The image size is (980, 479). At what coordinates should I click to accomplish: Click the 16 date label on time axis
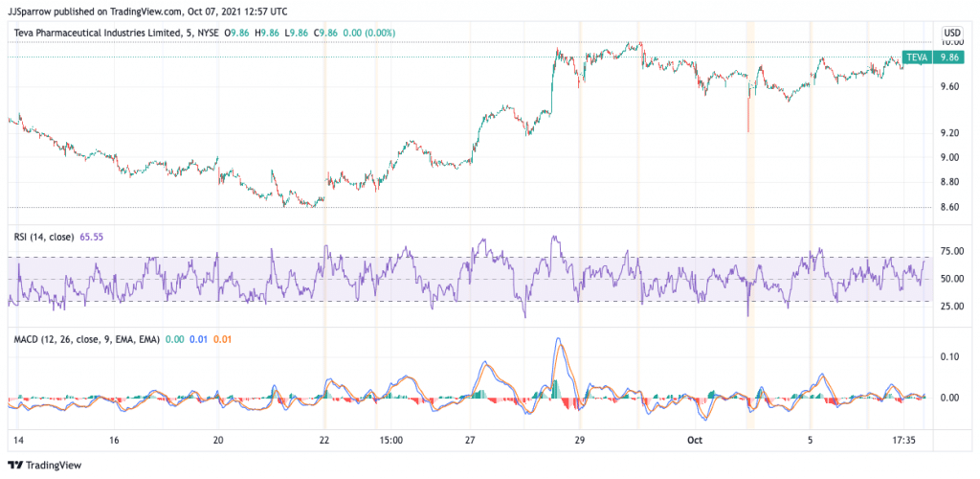tap(114, 441)
